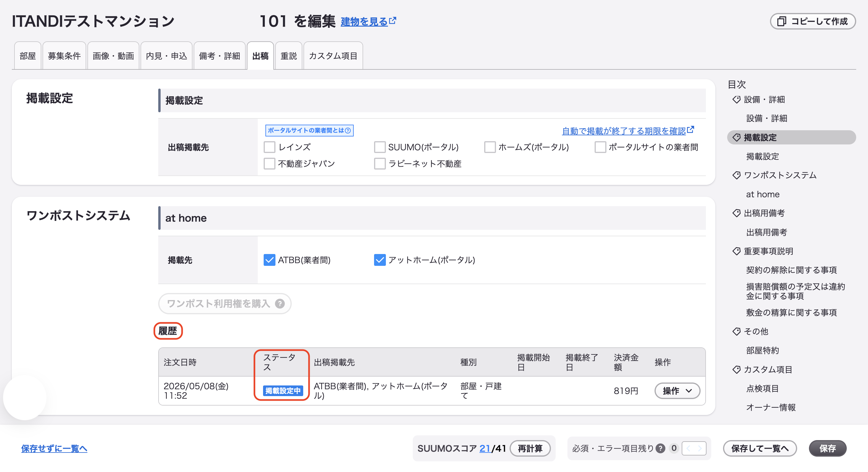The width and height of the screenshot is (868, 472).
Task: Open the SUUMO score 21 link
Action: click(x=484, y=448)
